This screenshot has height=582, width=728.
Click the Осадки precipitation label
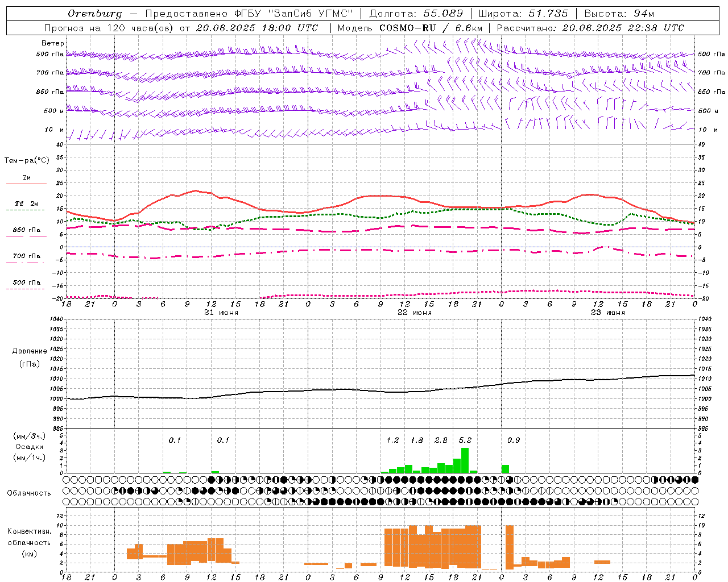tap(30, 447)
